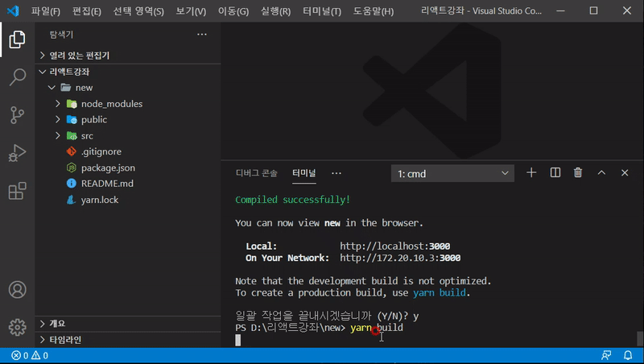
Task: Open the 이동(G) menu
Action: (233, 11)
